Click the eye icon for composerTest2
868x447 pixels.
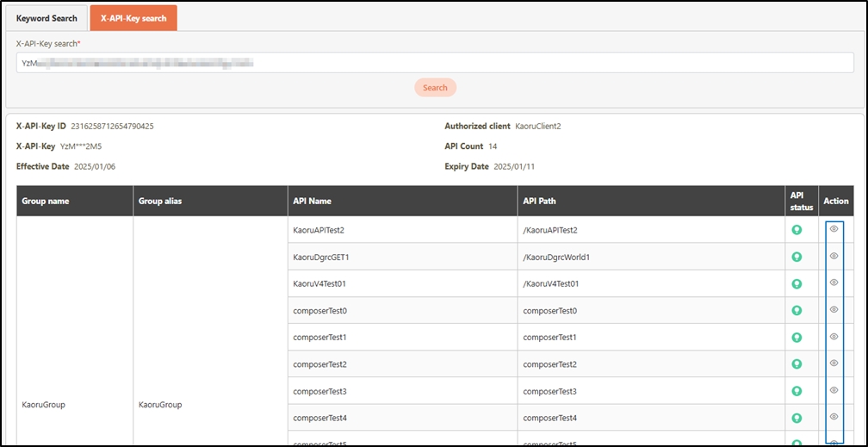(834, 363)
